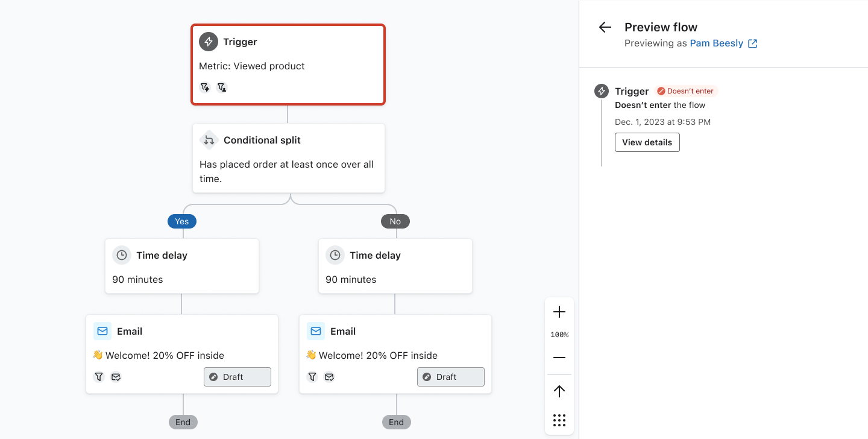The height and width of the screenshot is (439, 868).
Task: Click the conditional split arrows icon
Action: pyautogui.click(x=209, y=140)
